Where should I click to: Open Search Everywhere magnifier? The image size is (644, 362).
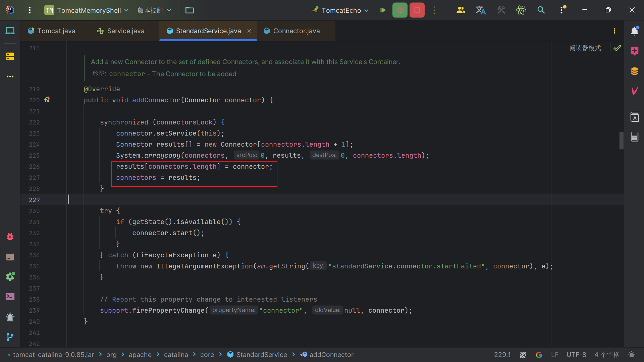[x=541, y=10]
